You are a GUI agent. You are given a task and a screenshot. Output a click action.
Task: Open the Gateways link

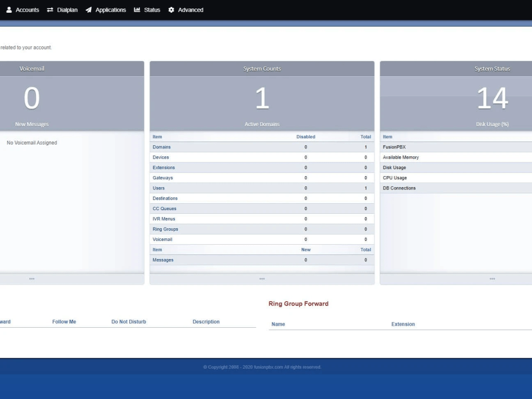pyautogui.click(x=163, y=178)
